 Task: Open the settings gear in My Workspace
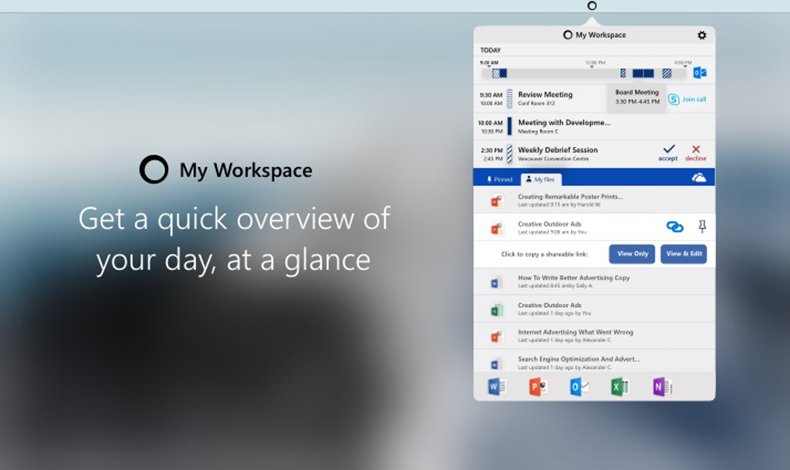(701, 35)
